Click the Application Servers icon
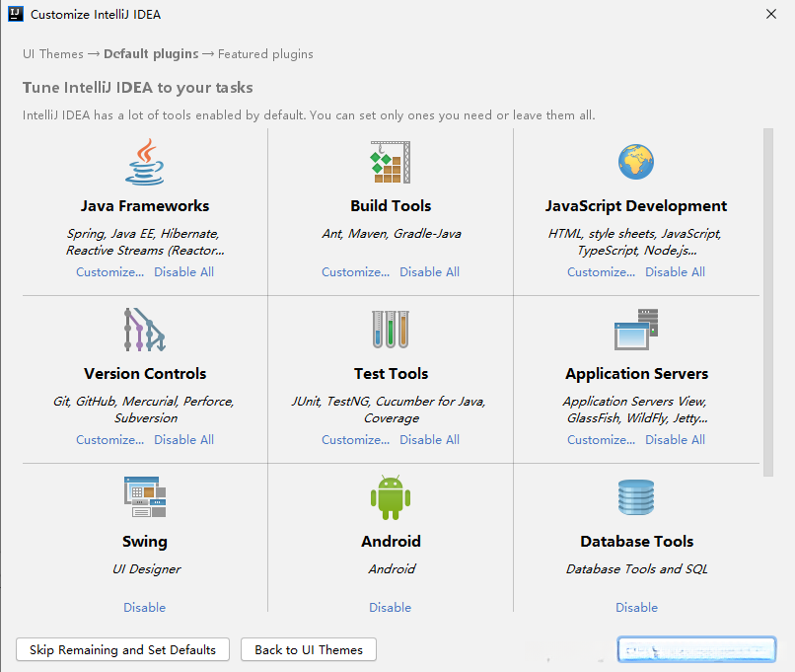Viewport: 795px width, 672px height. (636, 330)
